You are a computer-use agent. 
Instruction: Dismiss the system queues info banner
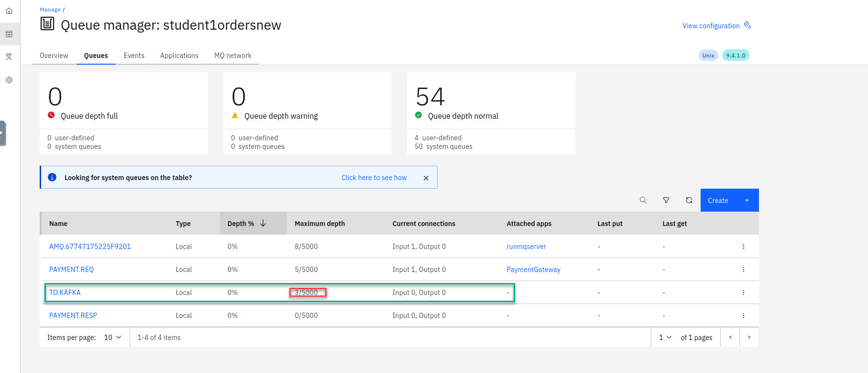click(426, 178)
